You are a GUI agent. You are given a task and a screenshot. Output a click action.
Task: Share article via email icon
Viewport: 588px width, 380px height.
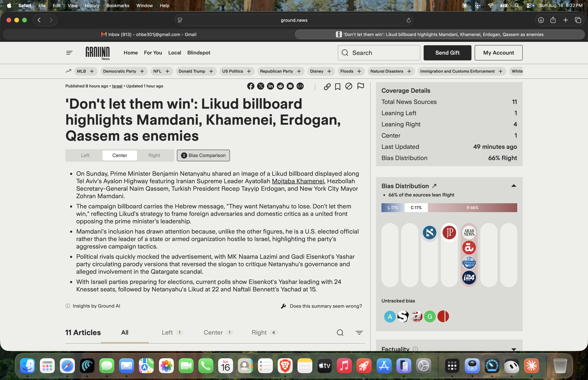pyautogui.click(x=290, y=86)
